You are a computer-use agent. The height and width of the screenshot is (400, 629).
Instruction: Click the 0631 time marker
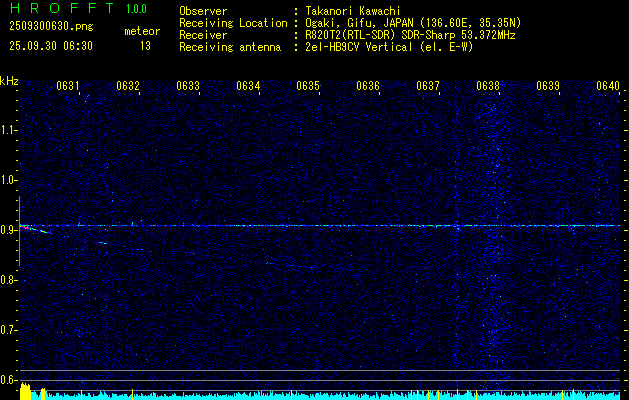[67, 86]
